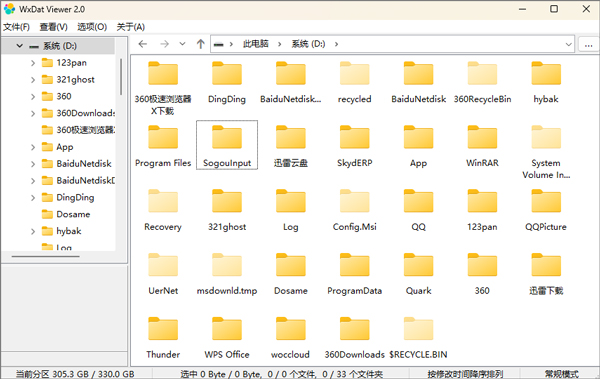
Task: Open recent locations dropdown chevron
Action: tap(183, 44)
